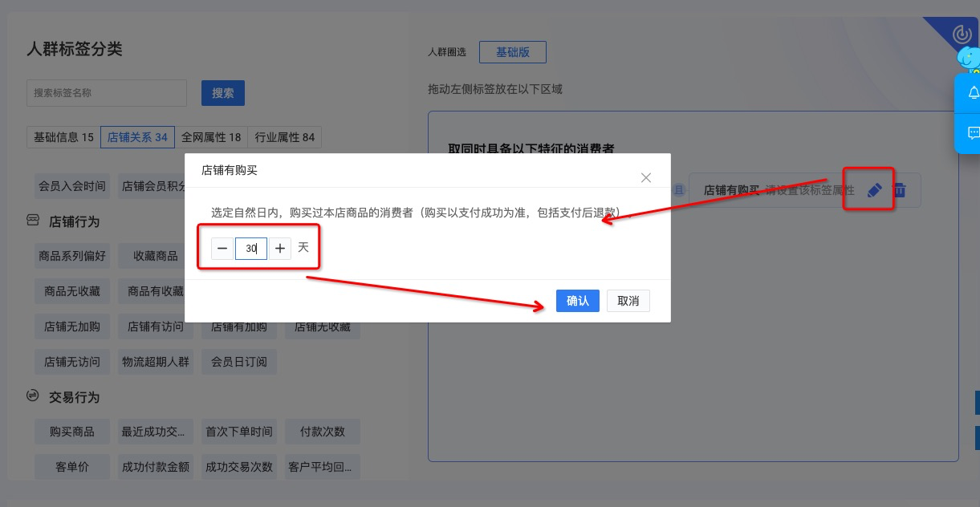Image resolution: width=980 pixels, height=507 pixels.
Task: Click the trash delete icon for 店铺有购买
Action: (x=900, y=190)
